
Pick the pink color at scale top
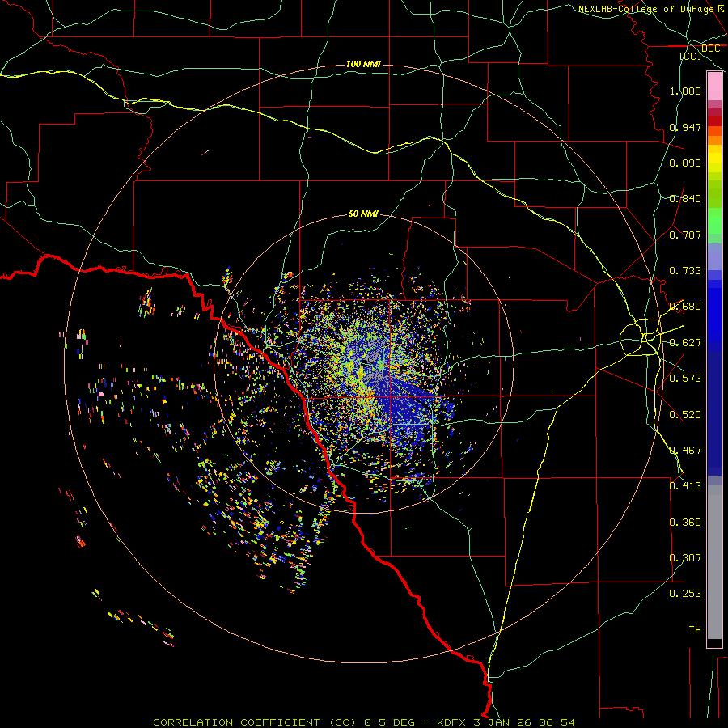point(714,86)
